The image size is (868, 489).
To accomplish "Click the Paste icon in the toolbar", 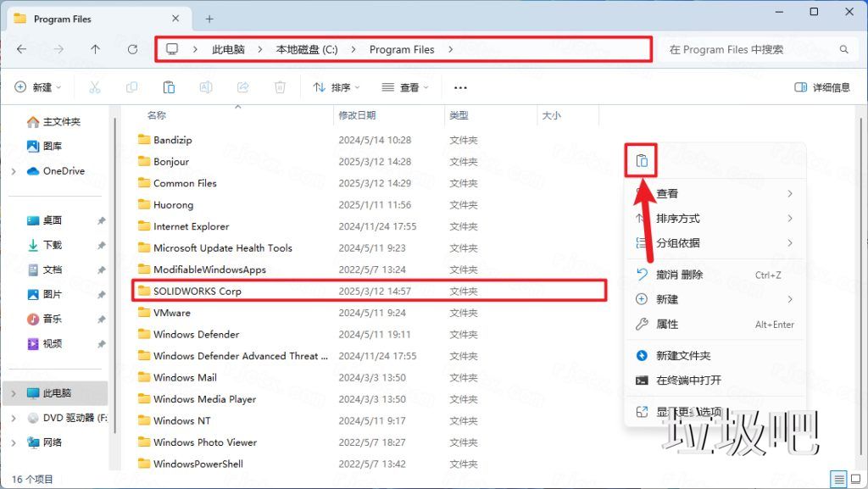I will coord(169,87).
